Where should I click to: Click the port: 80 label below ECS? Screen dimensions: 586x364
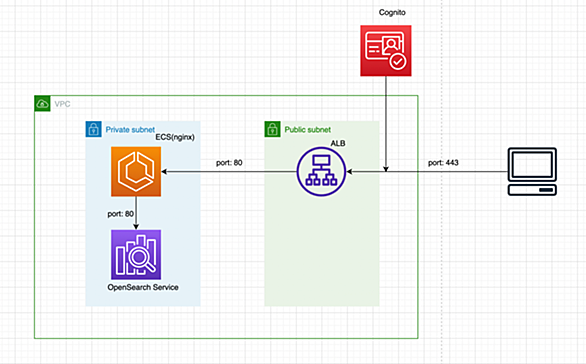(x=120, y=214)
